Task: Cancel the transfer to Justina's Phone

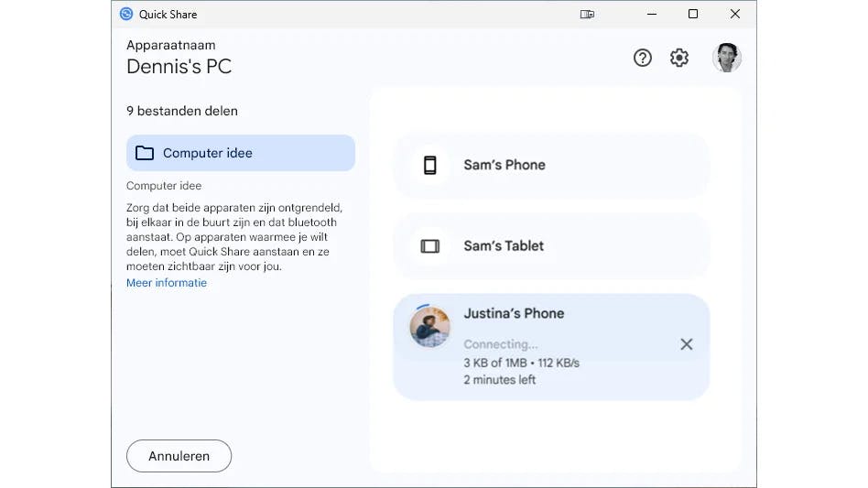Action: pyautogui.click(x=687, y=344)
